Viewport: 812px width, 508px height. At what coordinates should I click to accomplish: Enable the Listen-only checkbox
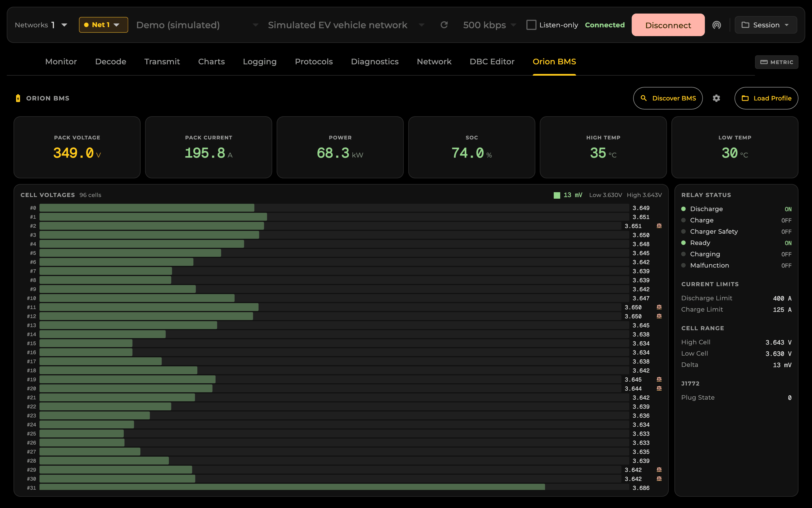531,25
